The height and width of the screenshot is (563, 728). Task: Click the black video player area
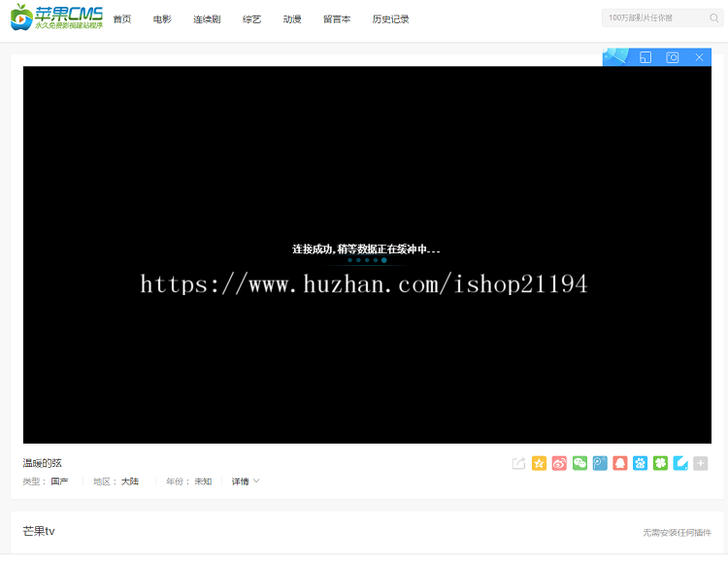(367, 254)
